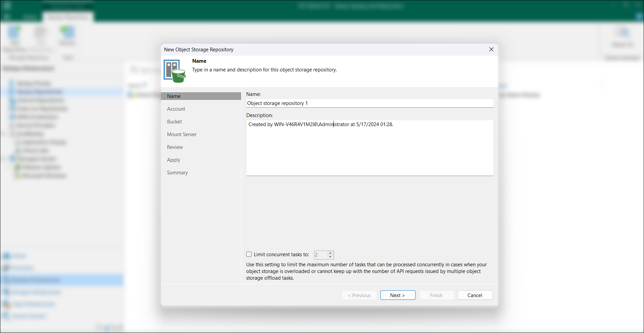Click the Next > button
The width and height of the screenshot is (644, 333).
pos(398,295)
